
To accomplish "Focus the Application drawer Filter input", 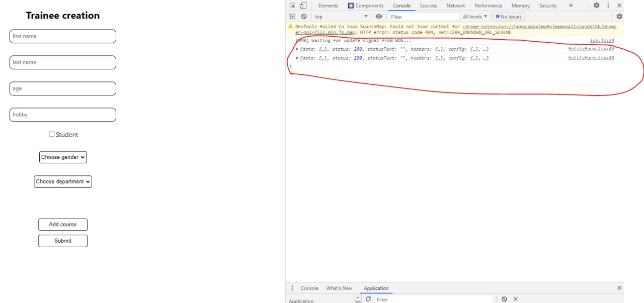I will 434,299.
